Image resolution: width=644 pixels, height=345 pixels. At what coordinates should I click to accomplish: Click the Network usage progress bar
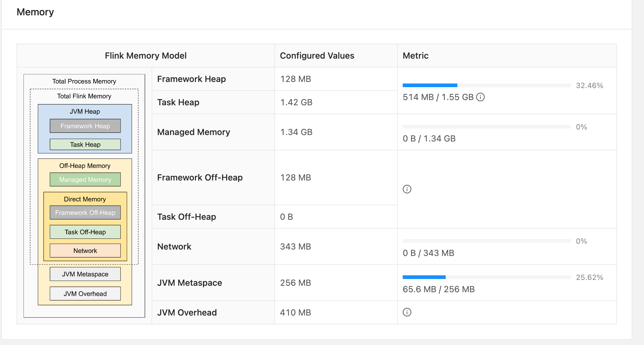pyautogui.click(x=487, y=241)
